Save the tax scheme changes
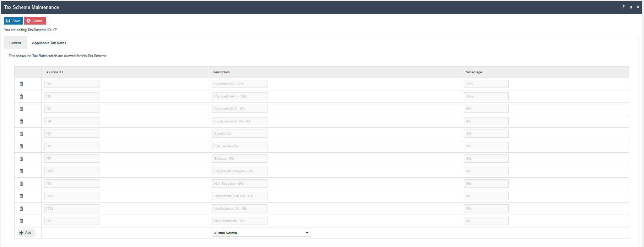The image size is (644, 247). 13,21
